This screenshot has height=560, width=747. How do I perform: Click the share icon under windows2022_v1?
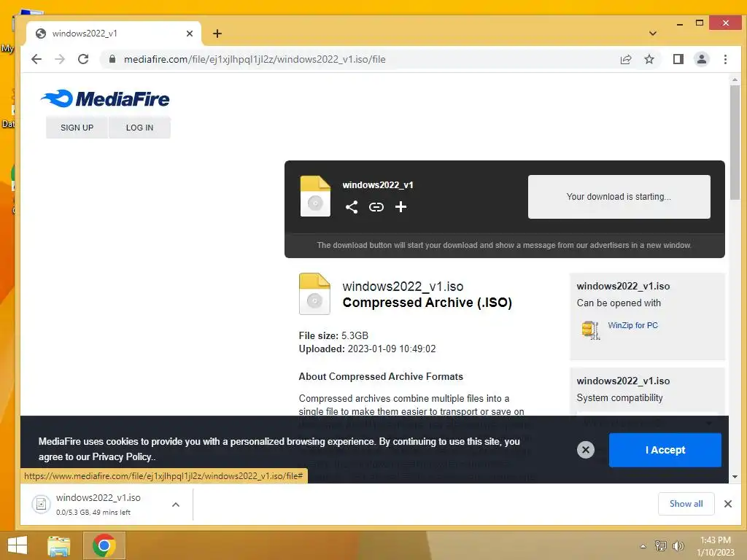pyautogui.click(x=352, y=206)
